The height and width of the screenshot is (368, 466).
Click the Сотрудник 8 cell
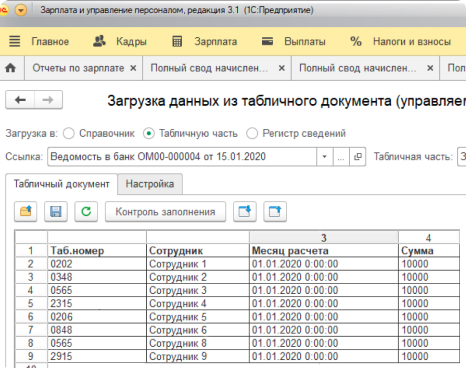[198, 343]
